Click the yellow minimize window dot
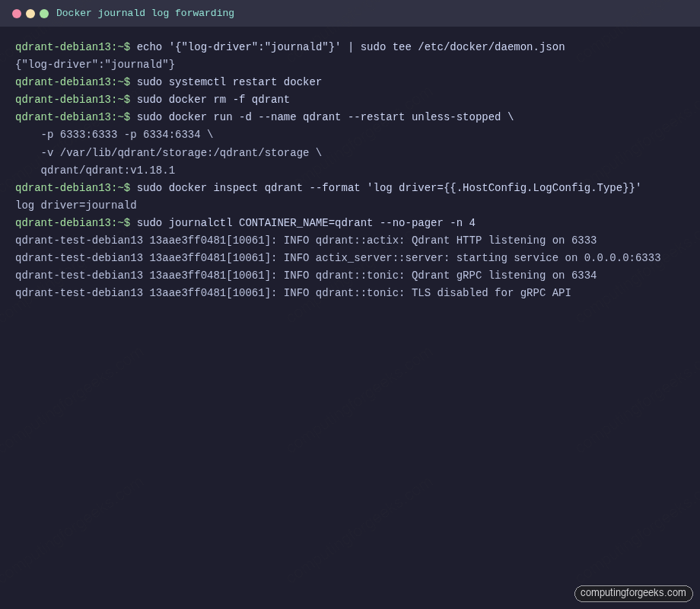Image resolution: width=700 pixels, height=609 pixels. 30,14
